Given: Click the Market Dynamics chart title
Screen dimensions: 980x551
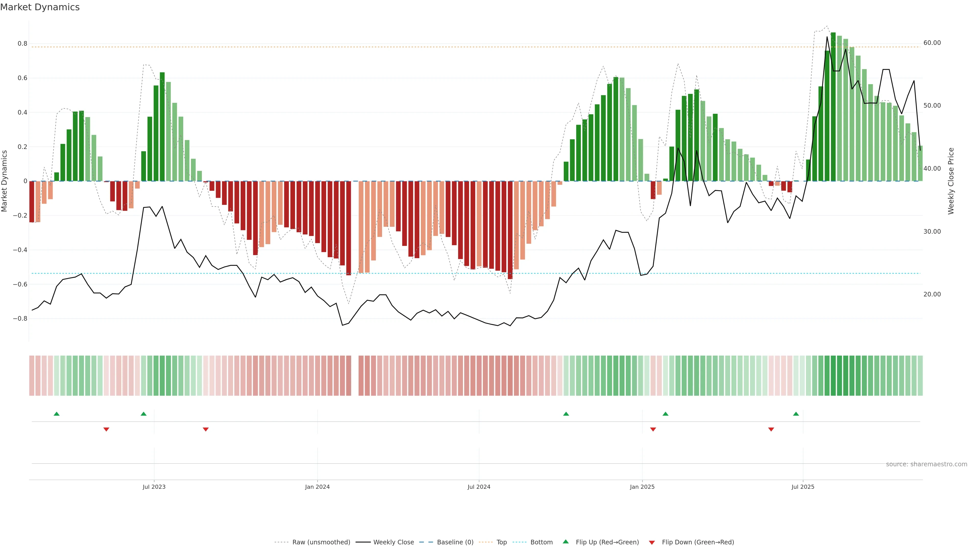Looking at the screenshot, I should coord(40,7).
